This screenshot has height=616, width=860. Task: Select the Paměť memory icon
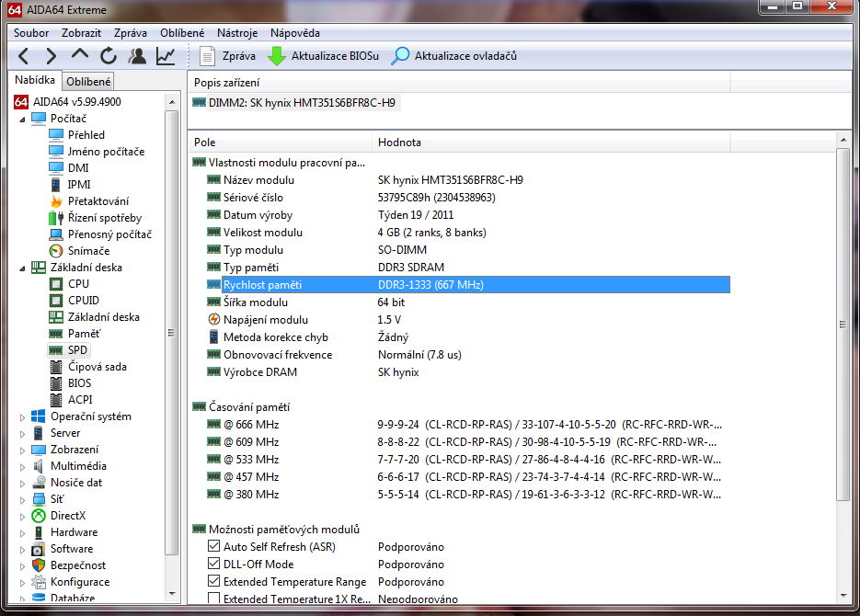click(x=56, y=334)
